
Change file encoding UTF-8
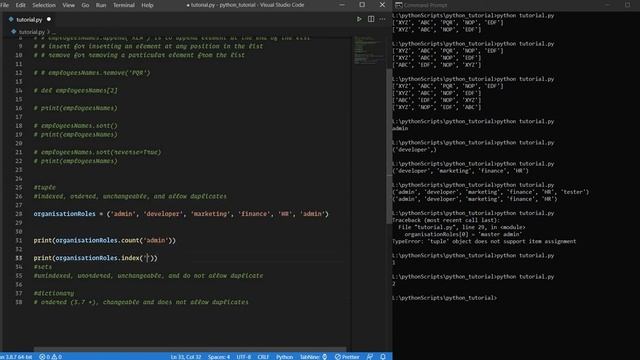(244, 357)
